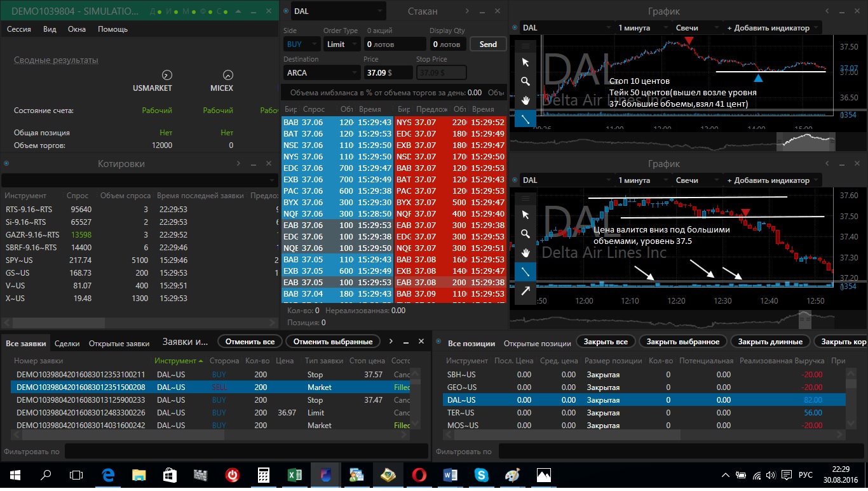Click Закрыть выбранное button

(x=683, y=342)
